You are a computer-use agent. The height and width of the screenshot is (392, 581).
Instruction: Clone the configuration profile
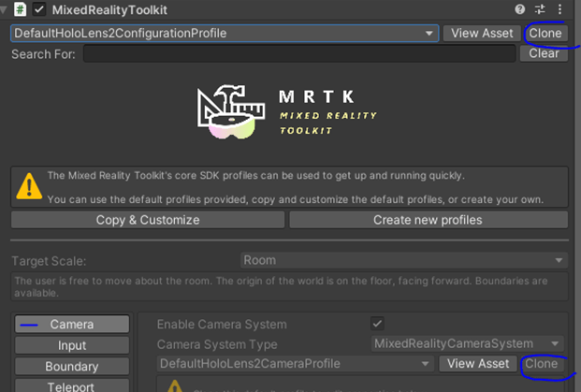point(545,33)
